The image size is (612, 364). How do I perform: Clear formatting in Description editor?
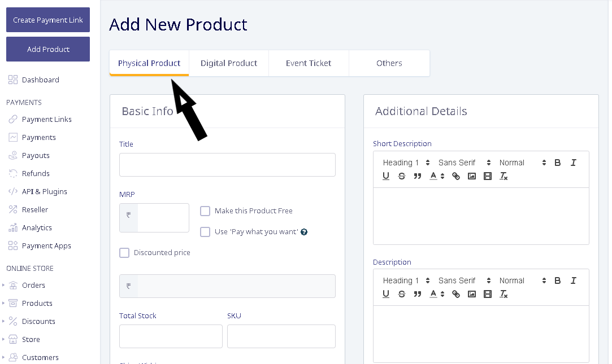pyautogui.click(x=504, y=294)
